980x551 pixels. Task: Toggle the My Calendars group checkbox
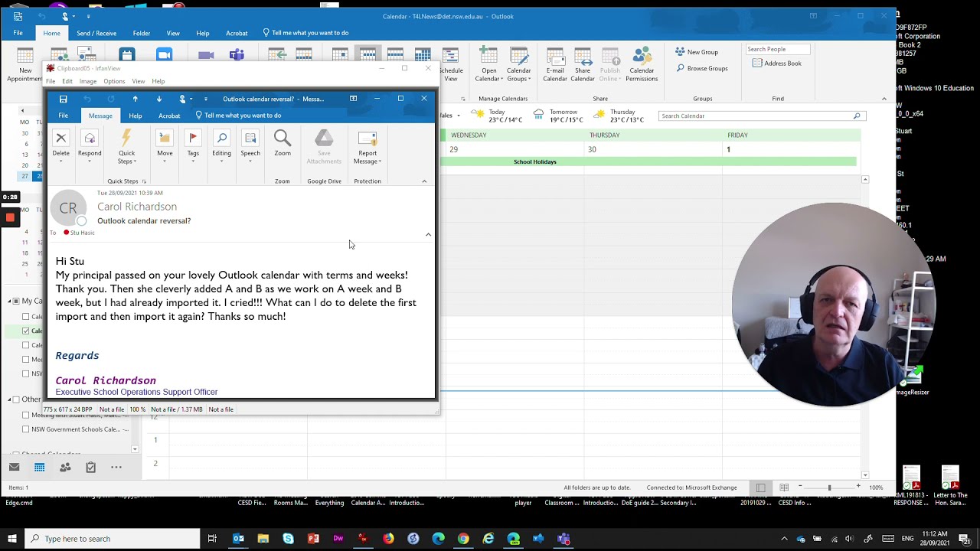click(17, 302)
